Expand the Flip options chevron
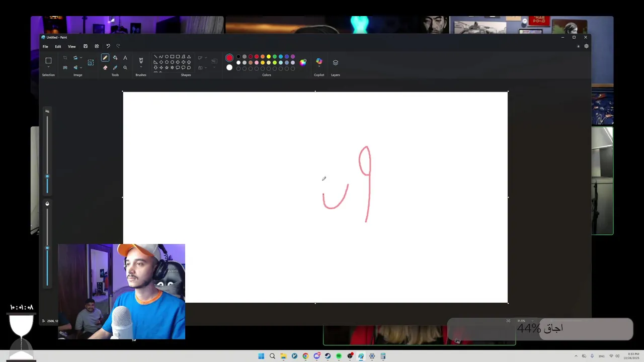Viewport: 644px width, 362px height. click(81, 67)
